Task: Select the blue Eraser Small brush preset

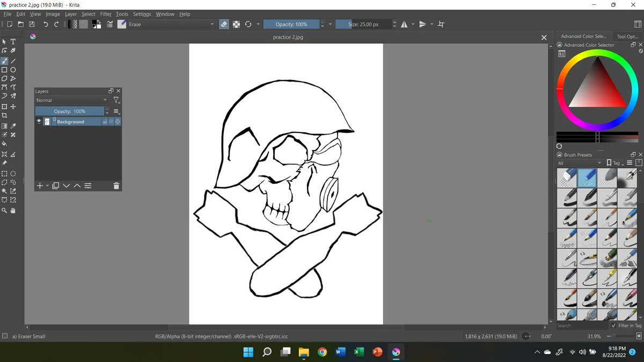Action: pos(587,178)
